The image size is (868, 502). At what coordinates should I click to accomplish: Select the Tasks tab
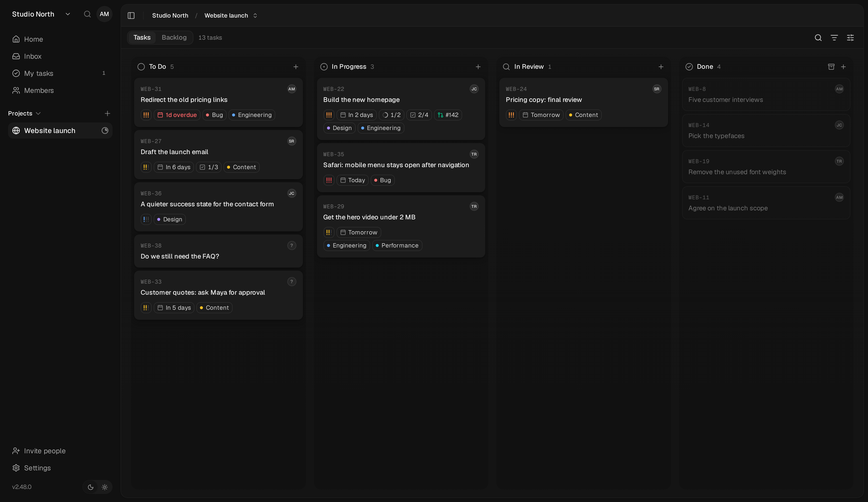[142, 38]
